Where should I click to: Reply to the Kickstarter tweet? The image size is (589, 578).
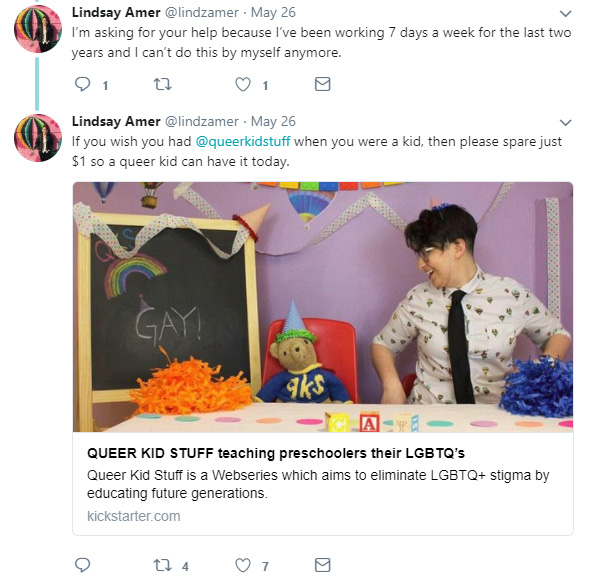(82, 564)
